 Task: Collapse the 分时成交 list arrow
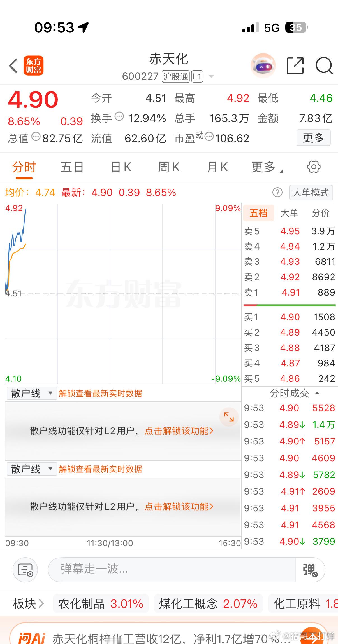click(x=317, y=393)
